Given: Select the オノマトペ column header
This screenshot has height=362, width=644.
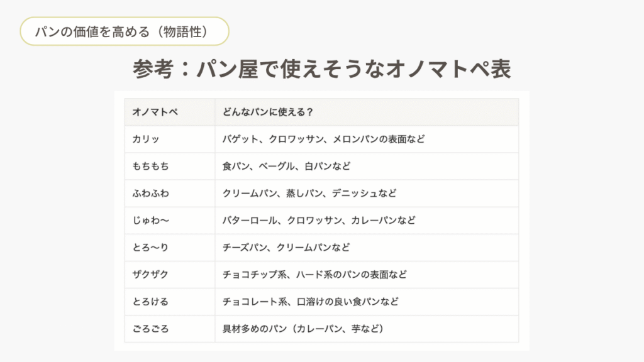Looking at the screenshot, I should [x=155, y=112].
